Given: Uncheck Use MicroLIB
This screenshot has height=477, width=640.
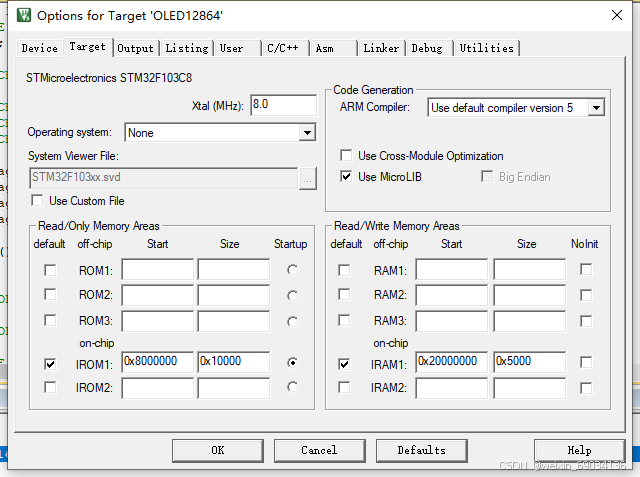Looking at the screenshot, I should (346, 177).
